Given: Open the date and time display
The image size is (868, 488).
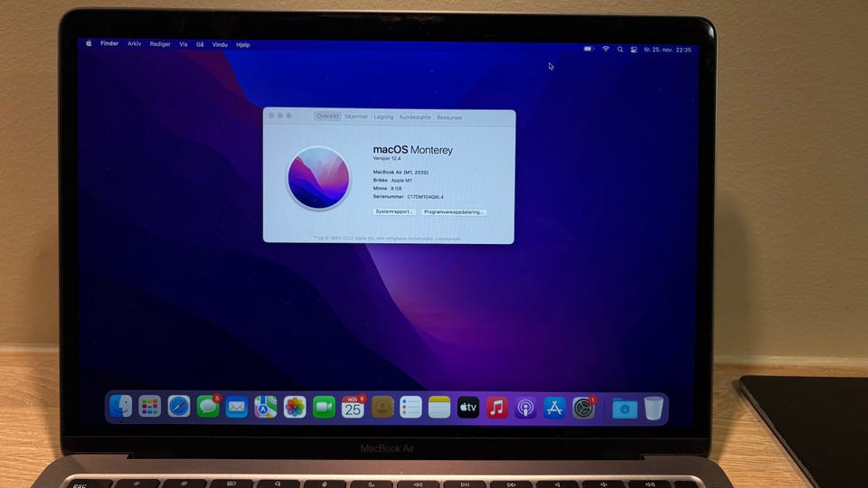Looking at the screenshot, I should click(x=667, y=50).
